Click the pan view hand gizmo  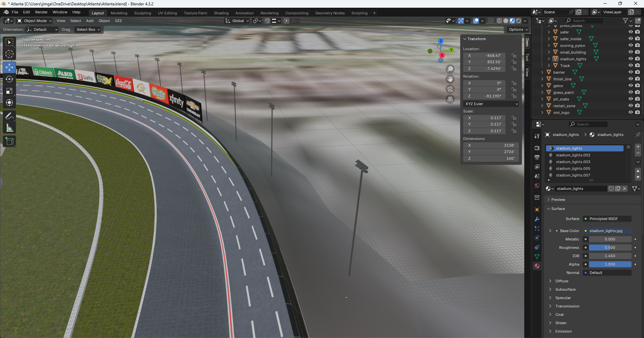(450, 79)
